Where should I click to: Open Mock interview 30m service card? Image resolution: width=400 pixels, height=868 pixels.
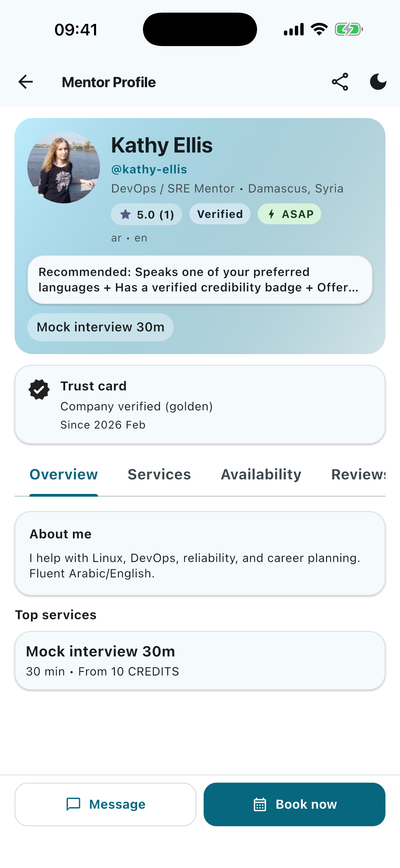click(200, 660)
